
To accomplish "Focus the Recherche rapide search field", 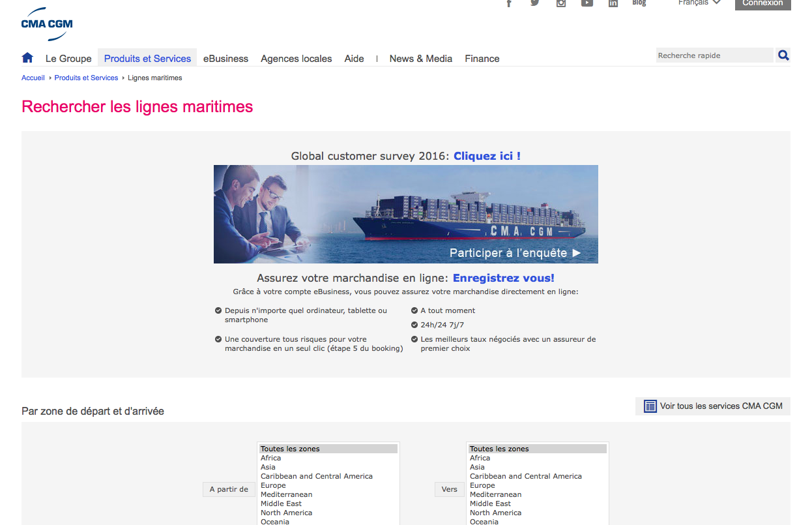I will coord(714,55).
